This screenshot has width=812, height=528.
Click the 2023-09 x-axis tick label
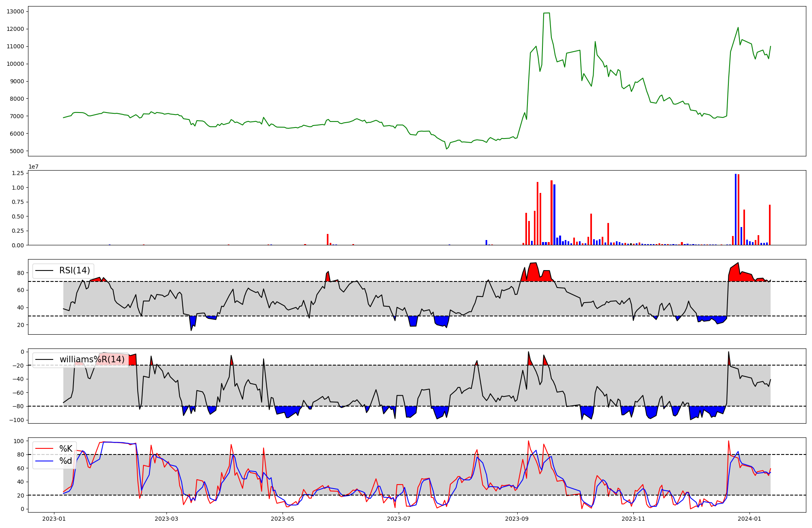tap(517, 519)
